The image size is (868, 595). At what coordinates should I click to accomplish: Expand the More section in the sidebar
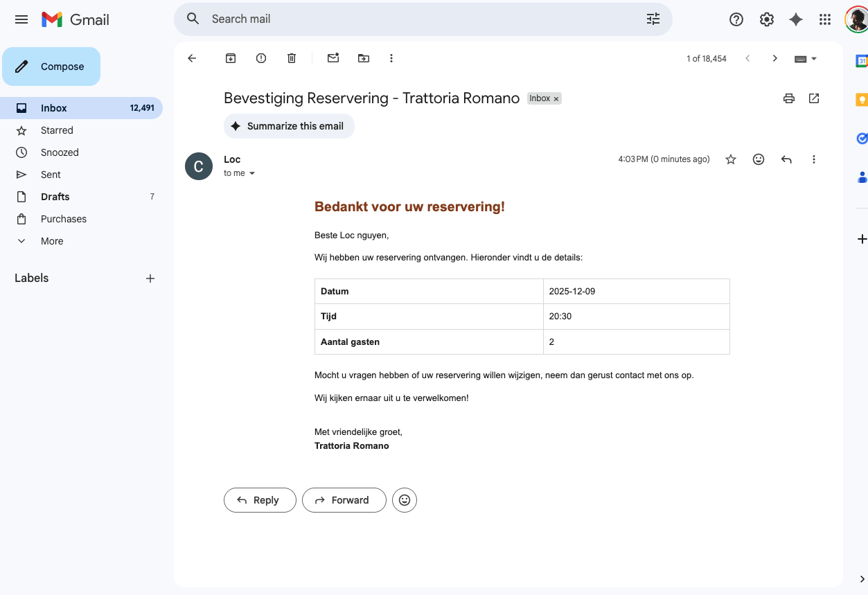coord(51,240)
